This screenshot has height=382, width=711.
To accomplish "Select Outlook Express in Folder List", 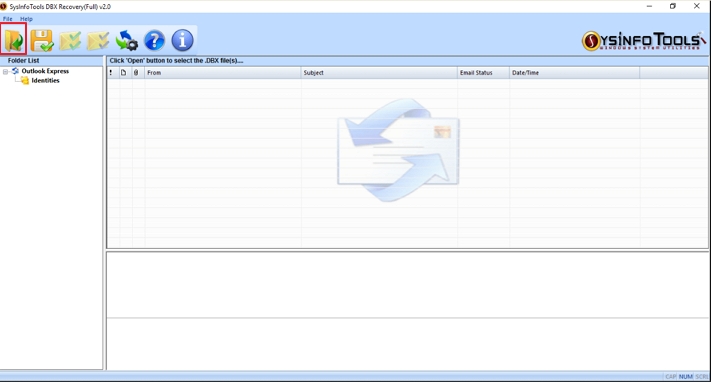I will [x=45, y=71].
